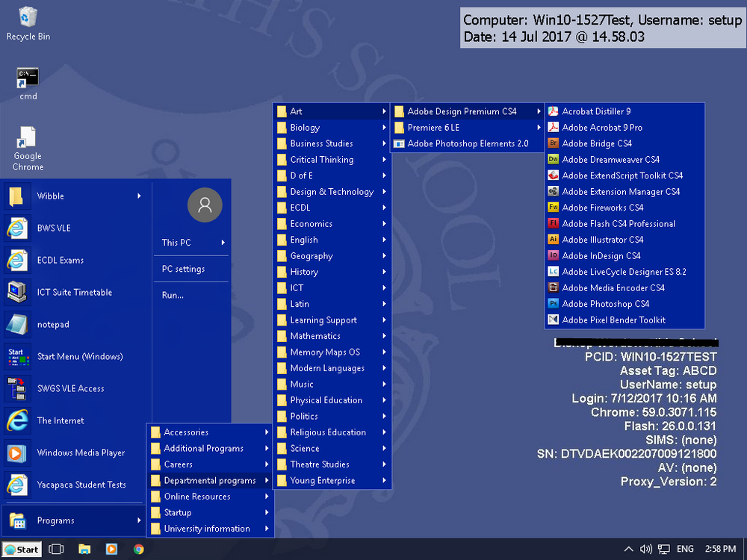
Task: Click the Start button
Action: point(22,549)
